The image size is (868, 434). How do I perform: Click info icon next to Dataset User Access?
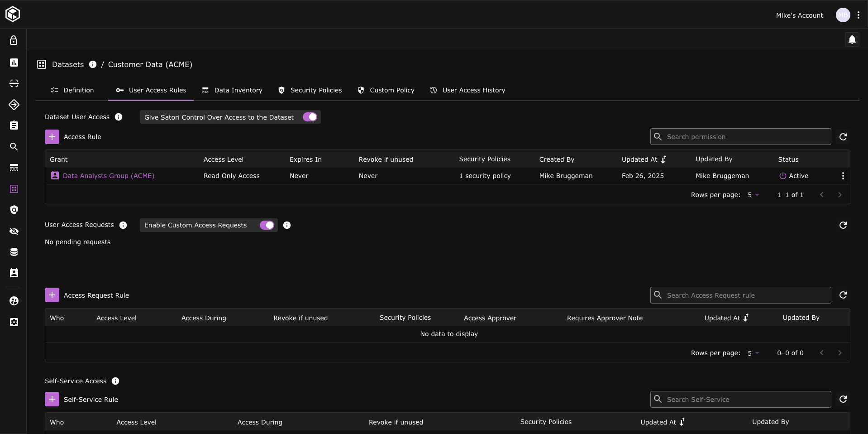click(119, 117)
